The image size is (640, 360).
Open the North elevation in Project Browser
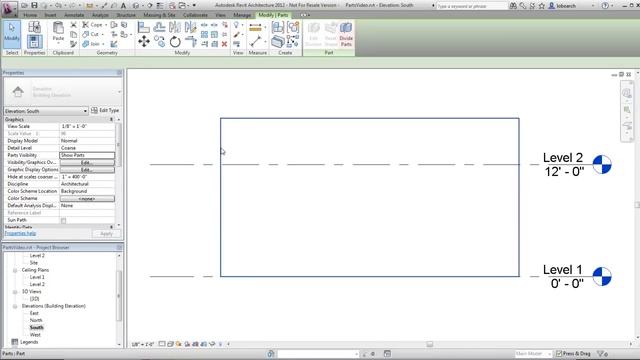tap(36, 320)
